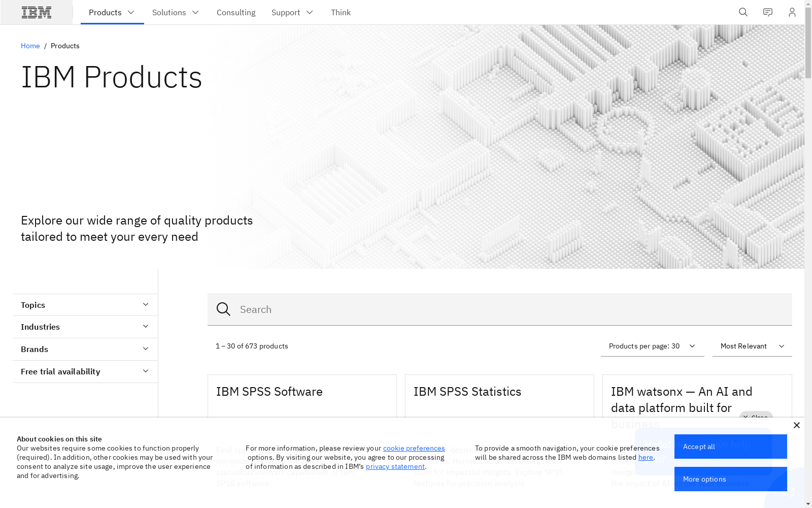Open site search via the header magnifier icon
The image size is (812, 508).
pos(743,12)
